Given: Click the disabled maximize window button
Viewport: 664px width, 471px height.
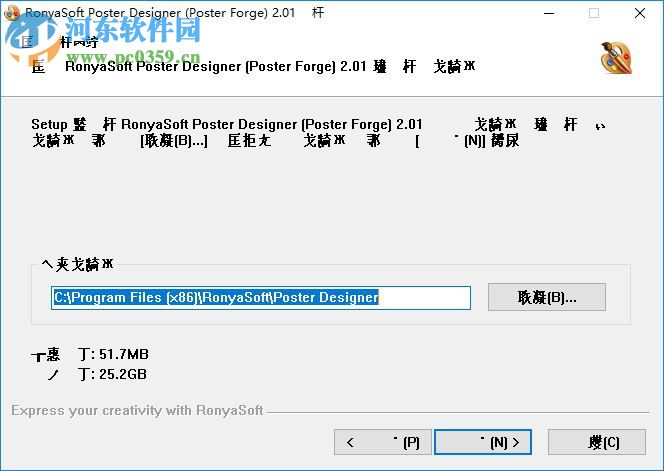Looking at the screenshot, I should click(x=594, y=13).
